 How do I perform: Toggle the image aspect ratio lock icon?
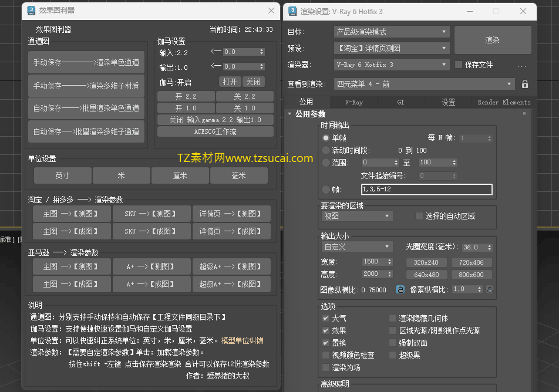pyautogui.click(x=400, y=289)
